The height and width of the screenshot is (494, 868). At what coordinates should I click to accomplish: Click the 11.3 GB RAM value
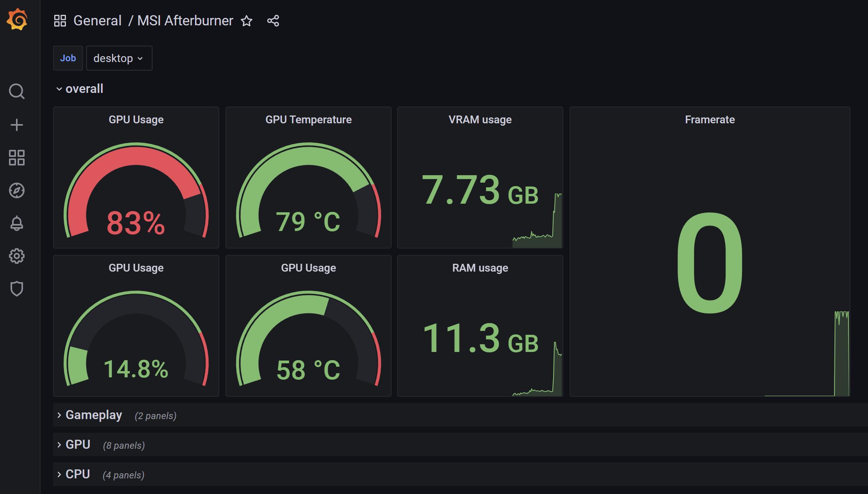(480, 338)
